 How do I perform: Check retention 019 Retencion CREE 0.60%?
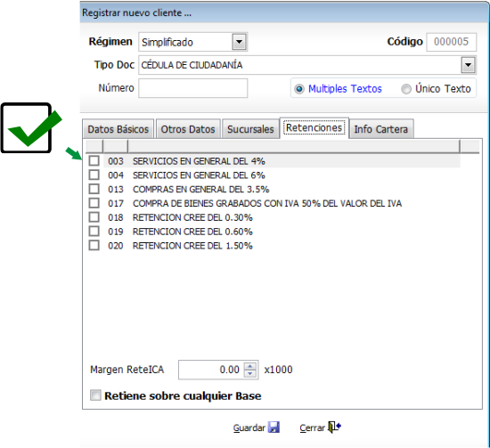(x=94, y=232)
